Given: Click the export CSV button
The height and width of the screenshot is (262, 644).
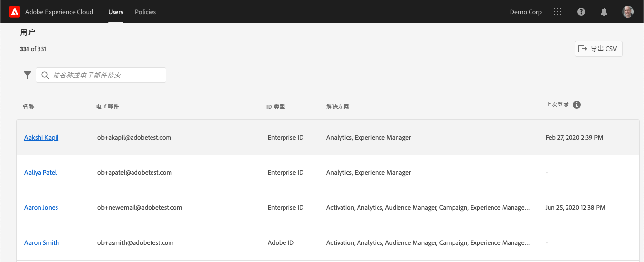Looking at the screenshot, I should click(x=598, y=49).
